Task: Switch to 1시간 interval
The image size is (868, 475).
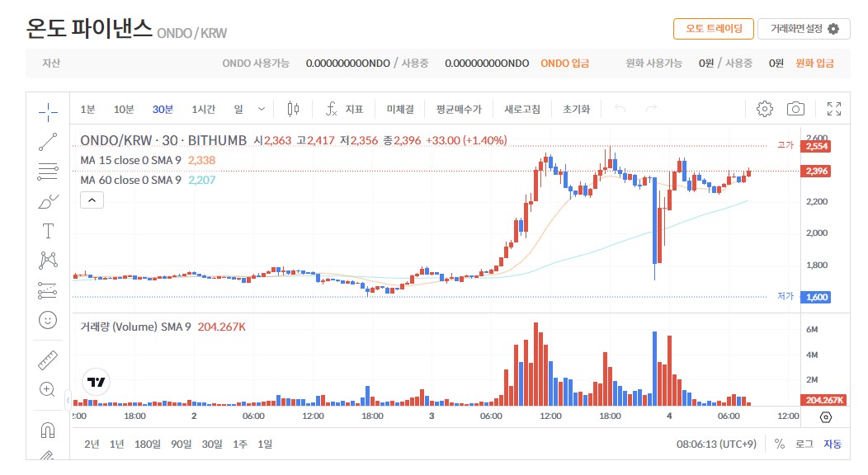Action: pos(203,110)
